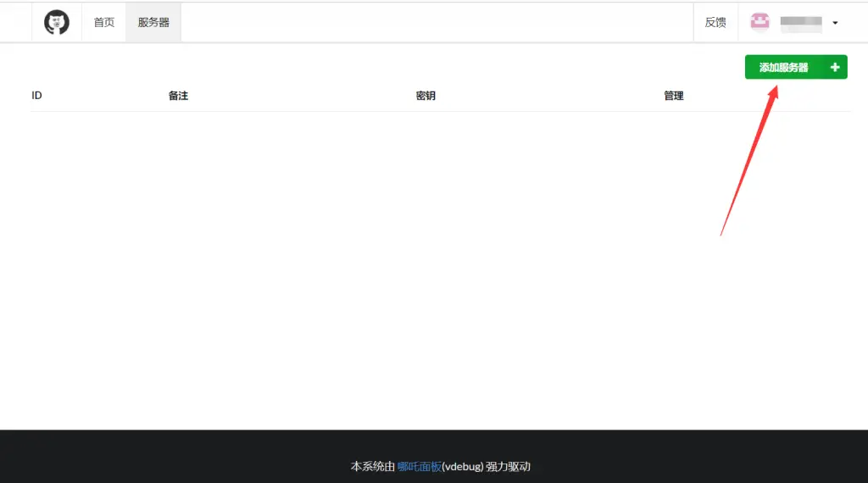
Task: Click the empty server list area
Action: (381, 254)
